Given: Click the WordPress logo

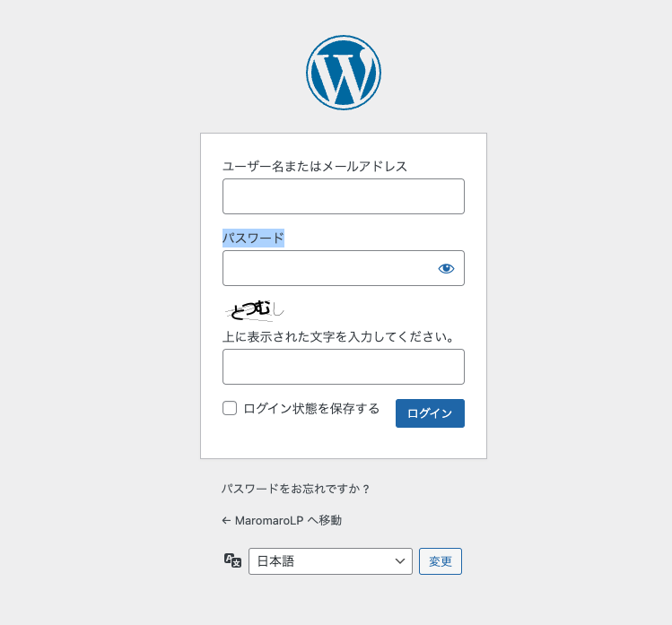Looking at the screenshot, I should point(344,73).
